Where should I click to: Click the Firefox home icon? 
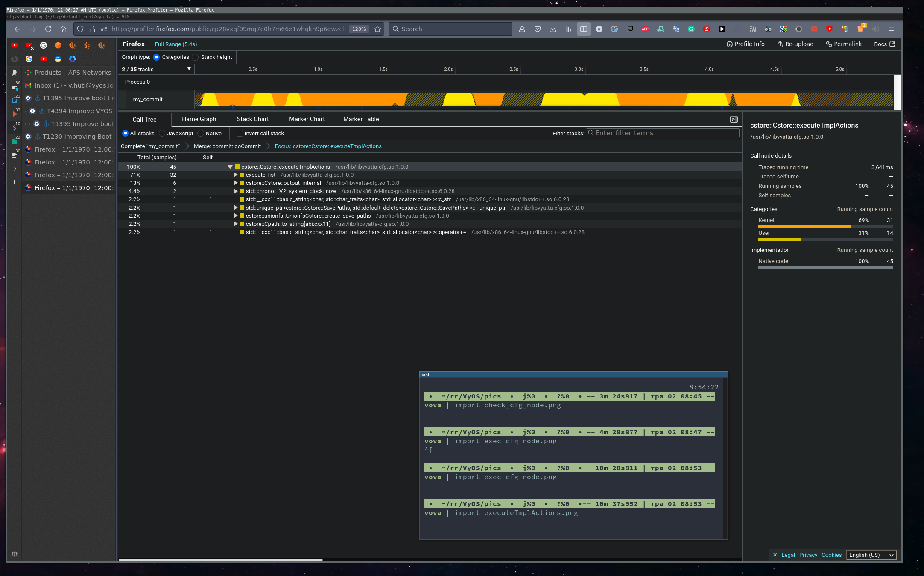[x=63, y=29]
